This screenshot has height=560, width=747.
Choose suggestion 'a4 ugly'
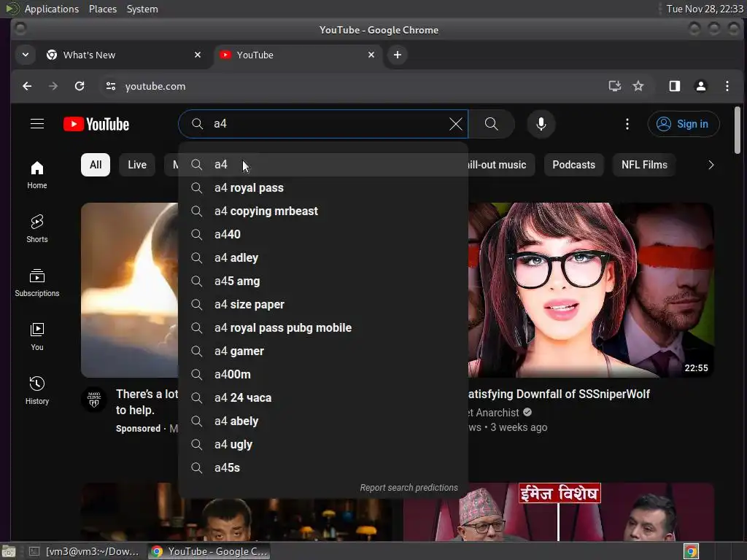coord(323,445)
